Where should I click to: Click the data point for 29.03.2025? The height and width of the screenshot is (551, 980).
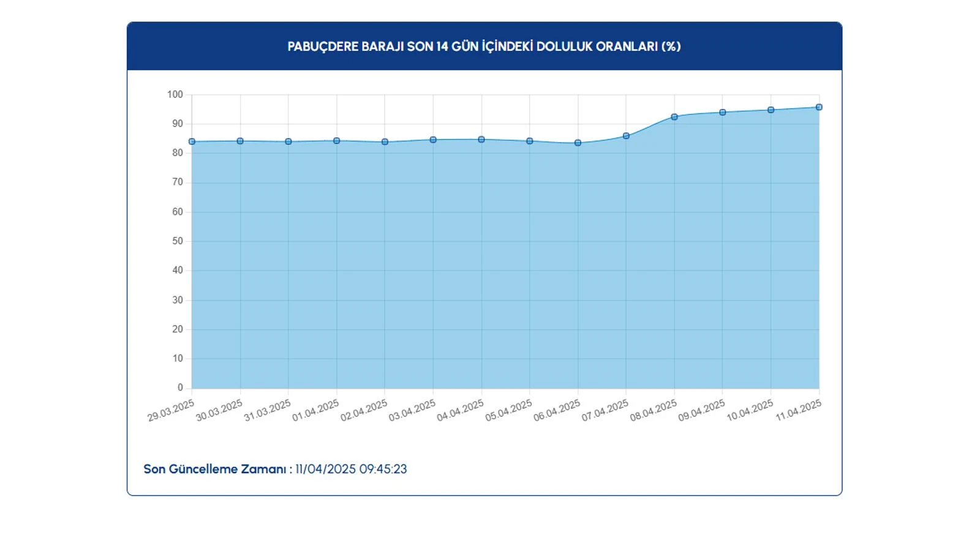(x=192, y=141)
